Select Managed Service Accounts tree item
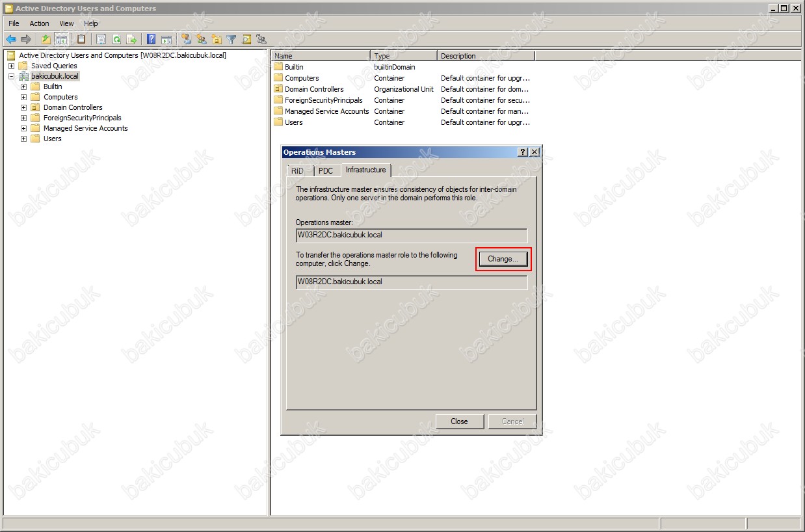The image size is (805, 532). [x=85, y=128]
